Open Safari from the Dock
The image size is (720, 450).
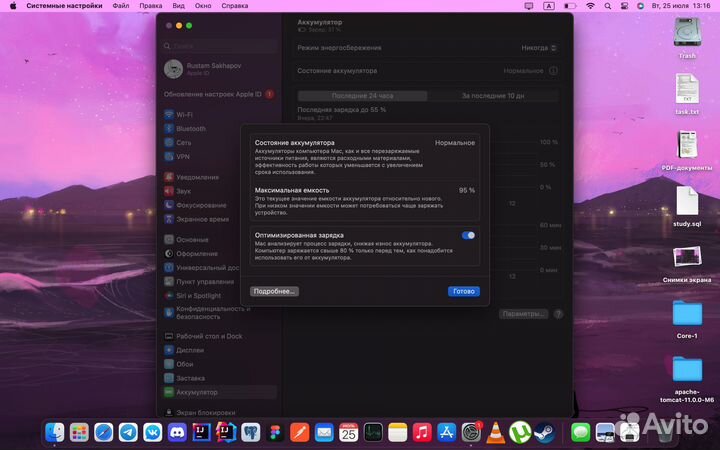pos(103,433)
